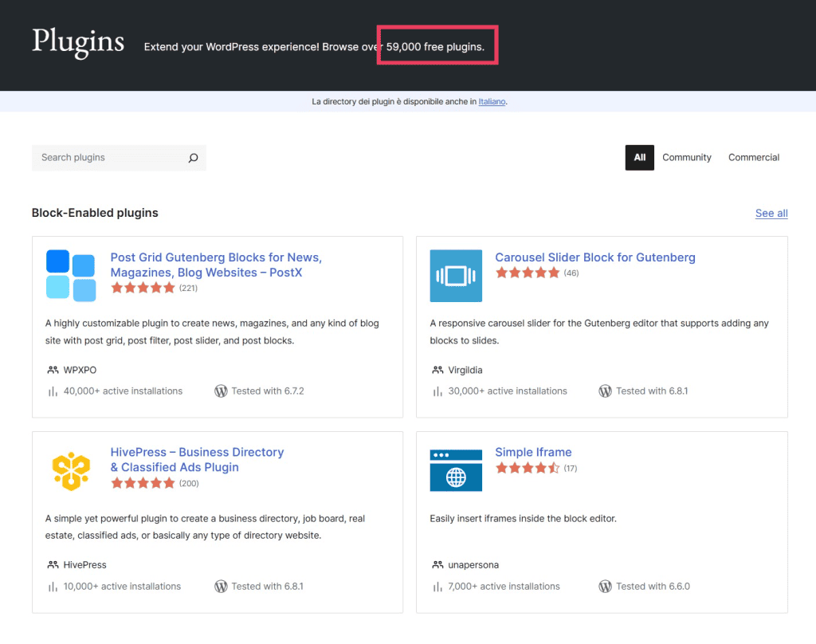Click WordPress logo in HivePress card
The width and height of the screenshot is (816, 644).
[221, 586]
